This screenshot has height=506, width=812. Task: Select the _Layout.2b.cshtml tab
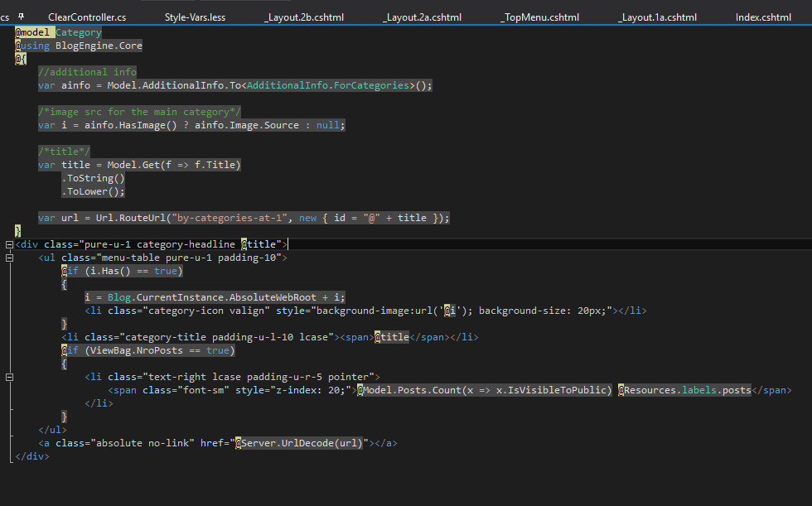click(303, 17)
